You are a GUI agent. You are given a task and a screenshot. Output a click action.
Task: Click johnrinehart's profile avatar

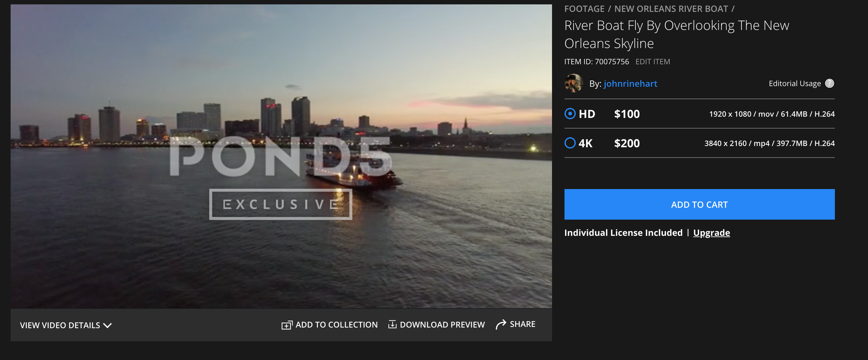tap(574, 83)
